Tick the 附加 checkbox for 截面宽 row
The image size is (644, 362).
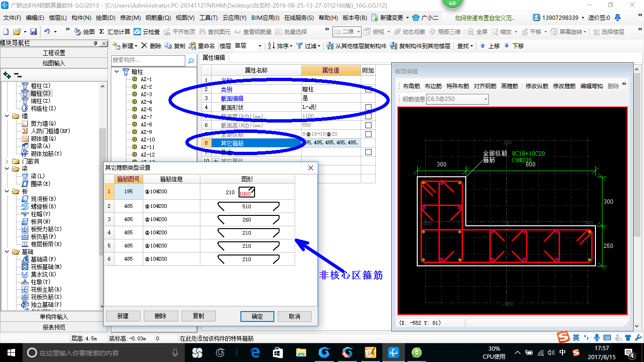click(368, 116)
